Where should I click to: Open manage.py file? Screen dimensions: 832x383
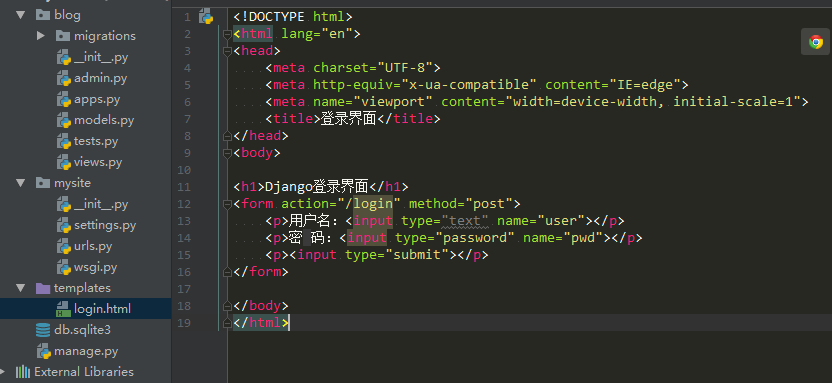[86, 351]
